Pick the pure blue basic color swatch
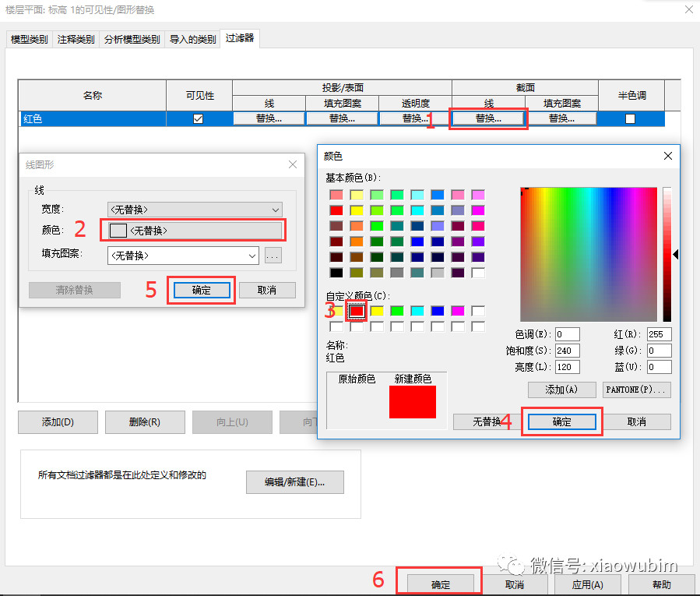Image resolution: width=700 pixels, height=596 pixels. coord(417,242)
